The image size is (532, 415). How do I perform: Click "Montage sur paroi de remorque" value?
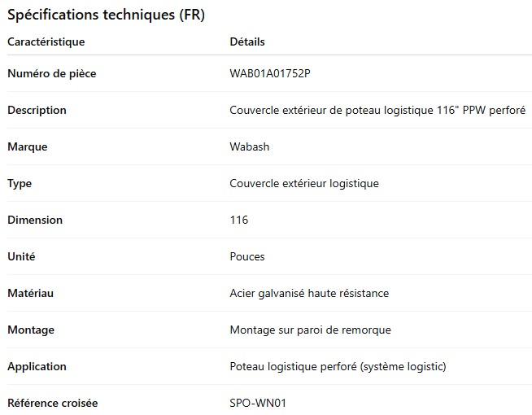tap(310, 330)
